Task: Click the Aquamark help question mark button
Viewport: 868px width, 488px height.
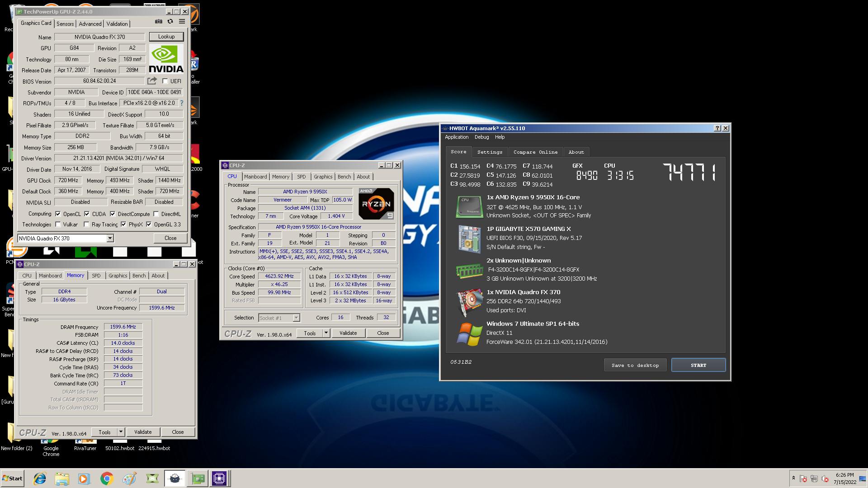Action: point(717,128)
